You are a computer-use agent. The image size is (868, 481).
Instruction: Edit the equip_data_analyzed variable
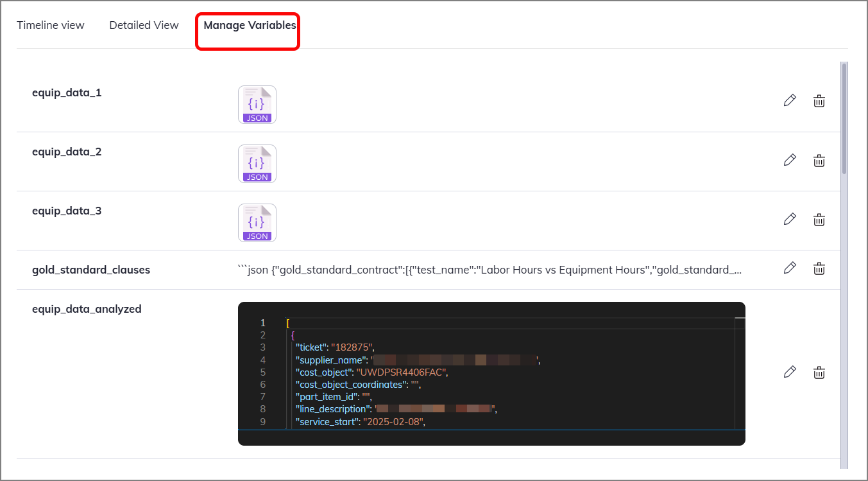click(x=790, y=372)
